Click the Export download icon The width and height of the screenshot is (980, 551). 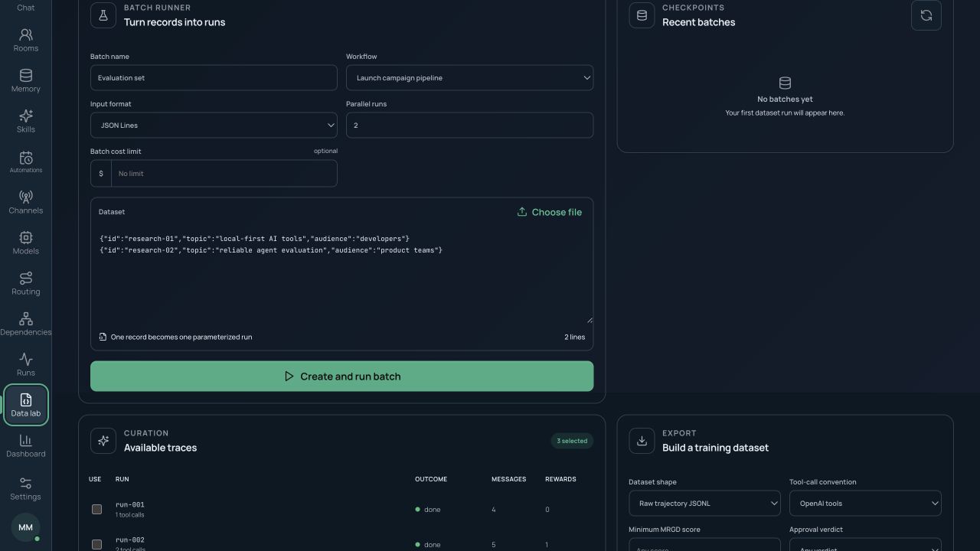click(x=642, y=441)
